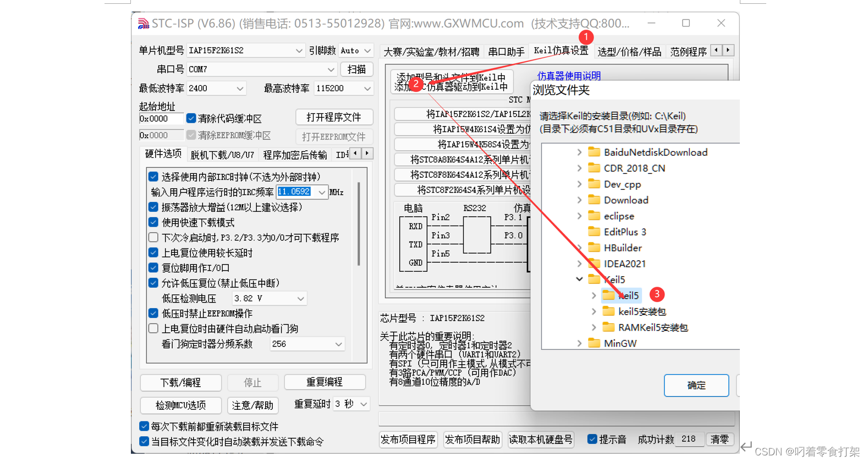Click hardware options vertical scrollbar
Viewport: 868px width, 462px height.
click(x=359, y=223)
